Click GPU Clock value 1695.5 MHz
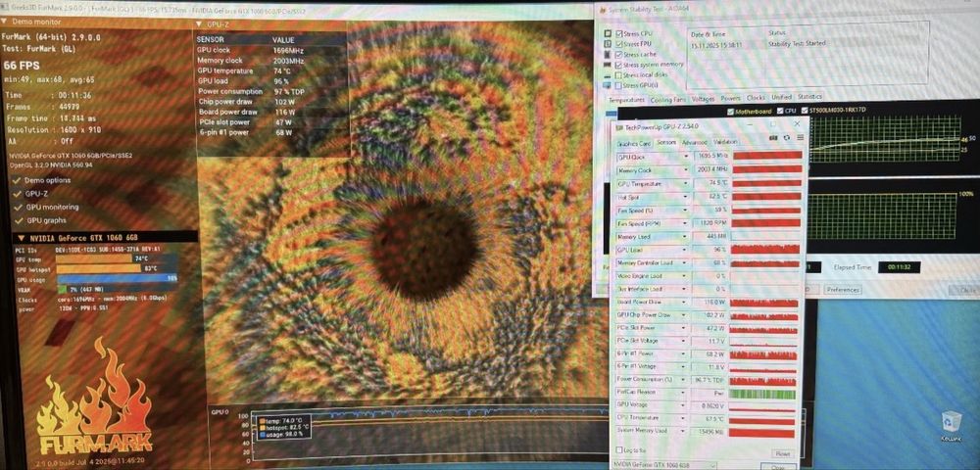Screen dimensions: 980x470 click(x=711, y=156)
